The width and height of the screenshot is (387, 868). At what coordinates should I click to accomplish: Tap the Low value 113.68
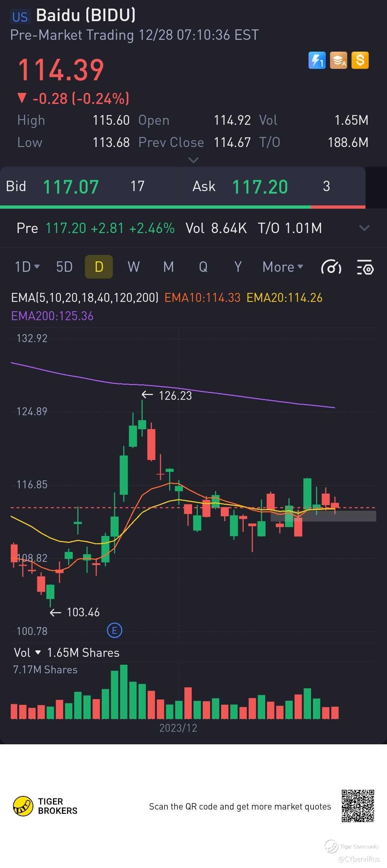(x=111, y=143)
